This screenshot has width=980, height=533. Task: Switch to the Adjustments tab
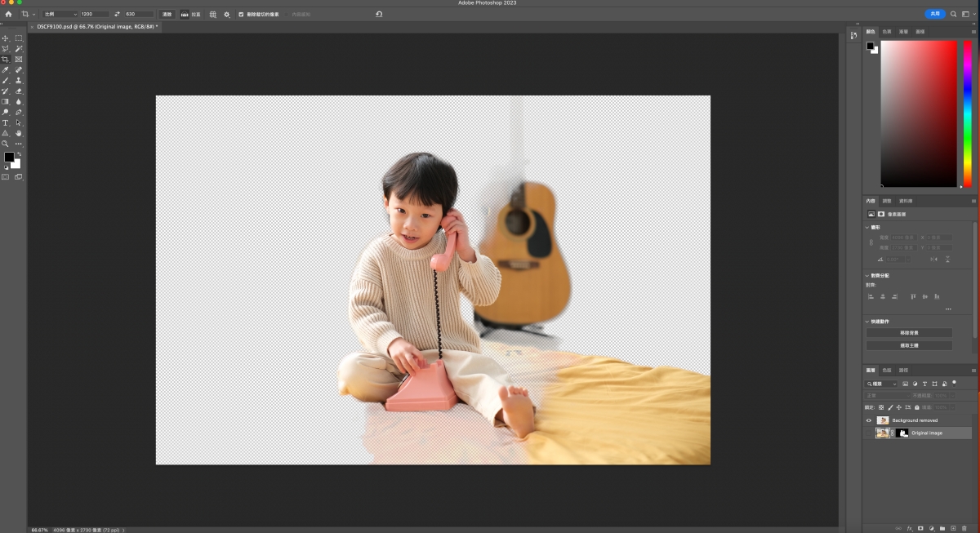pyautogui.click(x=887, y=201)
